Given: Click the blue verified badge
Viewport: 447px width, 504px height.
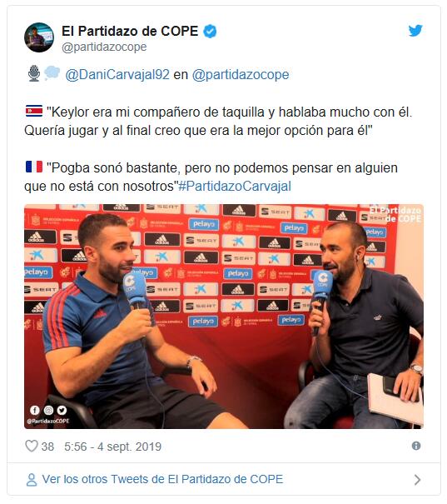Looking at the screenshot, I should 210,32.
